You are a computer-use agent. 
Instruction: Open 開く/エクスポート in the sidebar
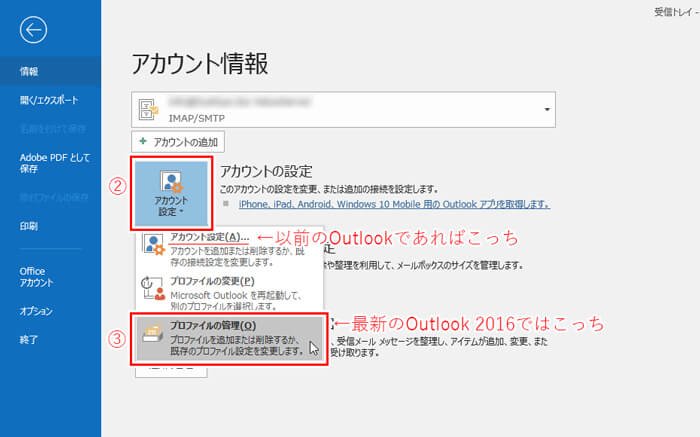[x=50, y=100]
